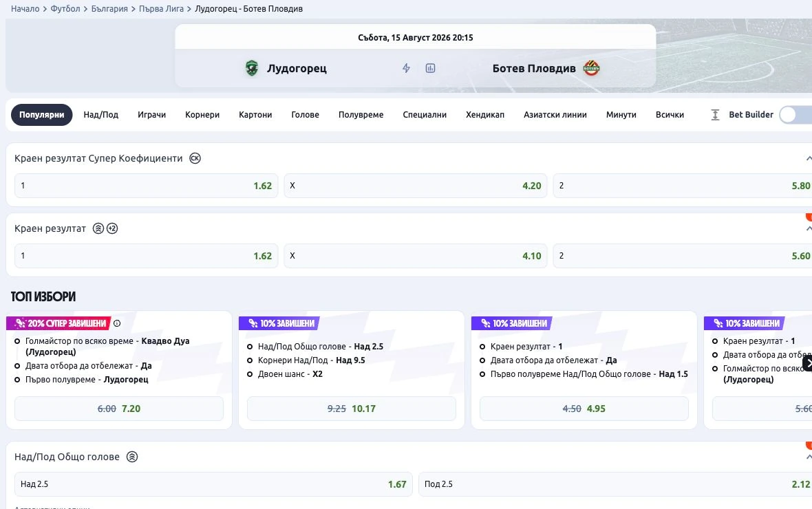Screen dimensions: 812x509
Task: Switch to the Корнери tab
Action: [202, 115]
